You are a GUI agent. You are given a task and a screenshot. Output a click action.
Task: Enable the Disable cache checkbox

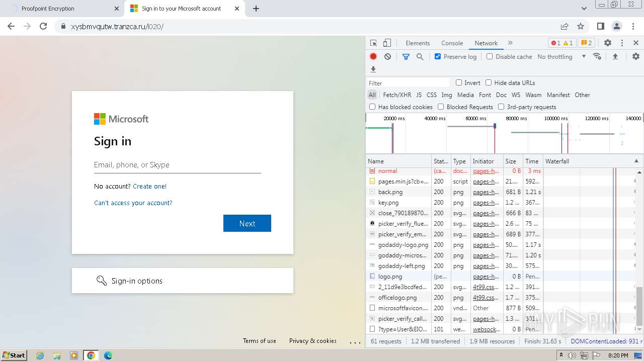(490, 56)
